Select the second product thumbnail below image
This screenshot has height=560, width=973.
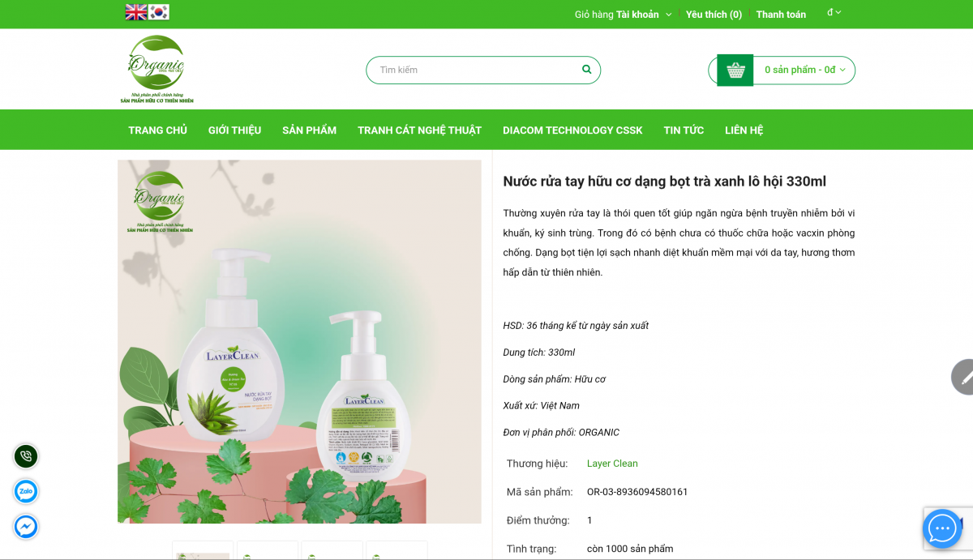pos(268,550)
